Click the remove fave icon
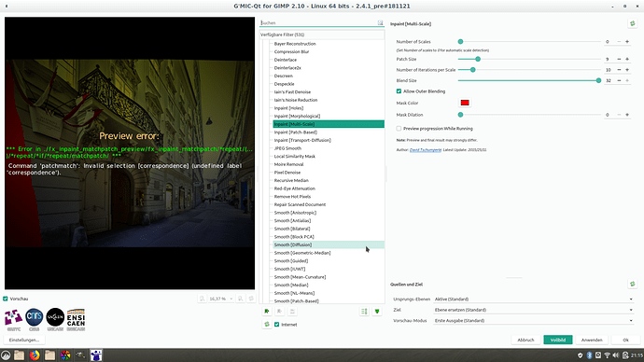This screenshot has width=644, height=362. point(280,312)
